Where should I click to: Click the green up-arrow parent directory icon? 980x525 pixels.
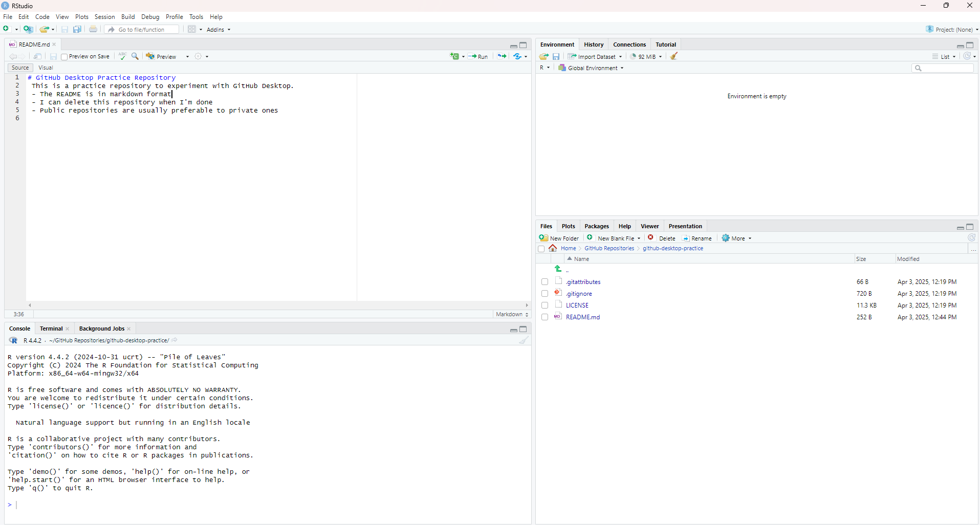click(x=558, y=269)
